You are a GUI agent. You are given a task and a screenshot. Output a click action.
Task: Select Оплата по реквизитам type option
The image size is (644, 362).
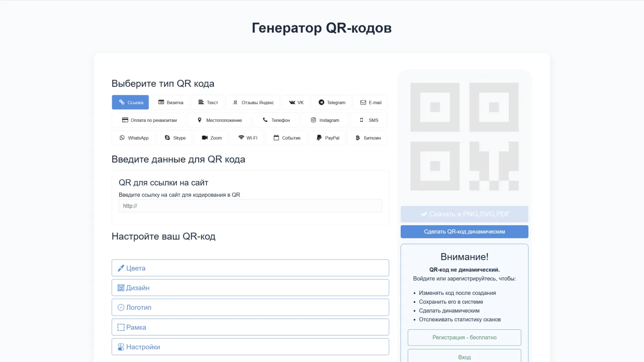point(148,120)
